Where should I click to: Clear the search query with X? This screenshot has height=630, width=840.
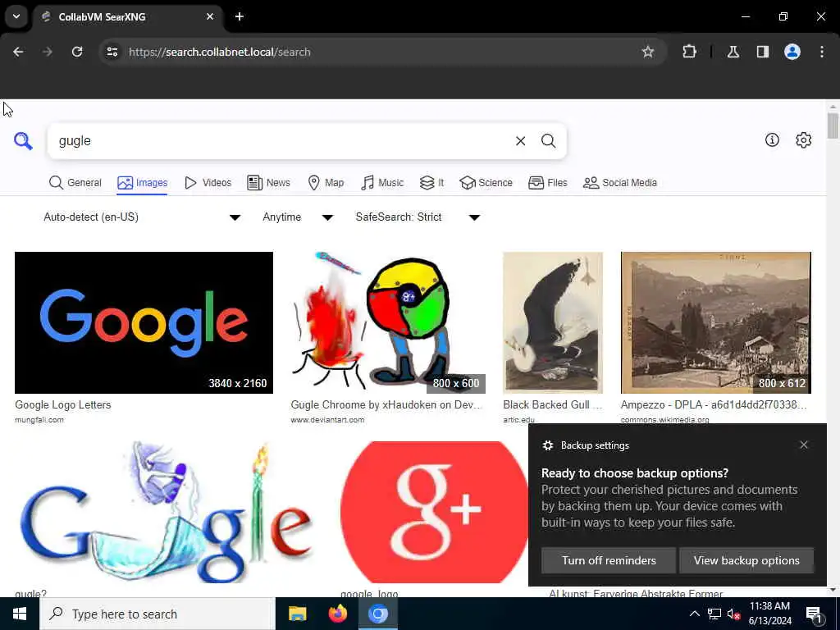[520, 141]
